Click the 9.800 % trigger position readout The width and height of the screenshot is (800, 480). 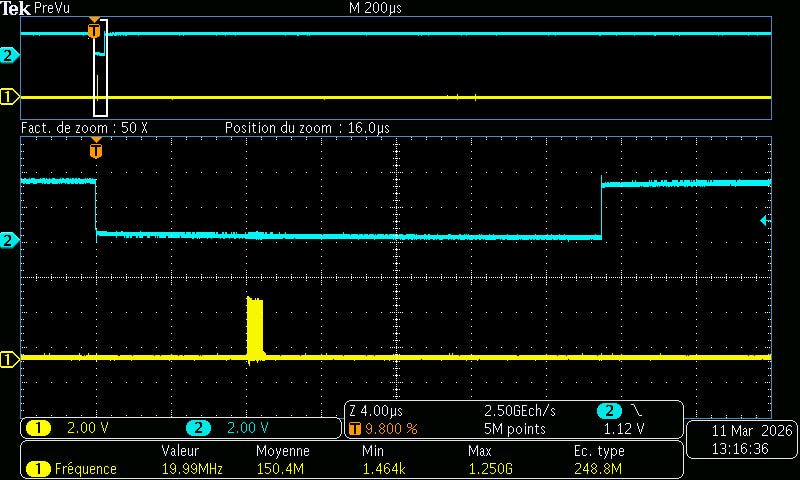pos(389,430)
